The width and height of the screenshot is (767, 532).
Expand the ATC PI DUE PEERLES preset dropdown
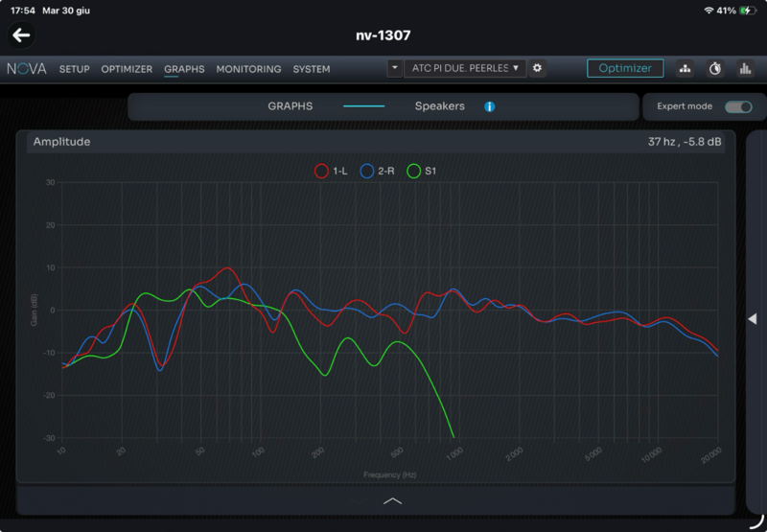pyautogui.click(x=465, y=68)
